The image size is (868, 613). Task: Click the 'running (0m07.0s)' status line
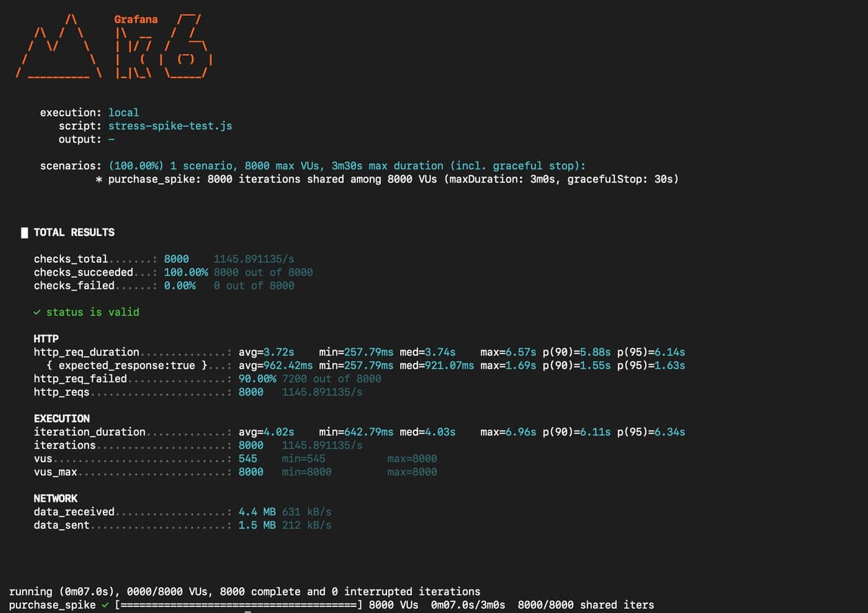244,591
